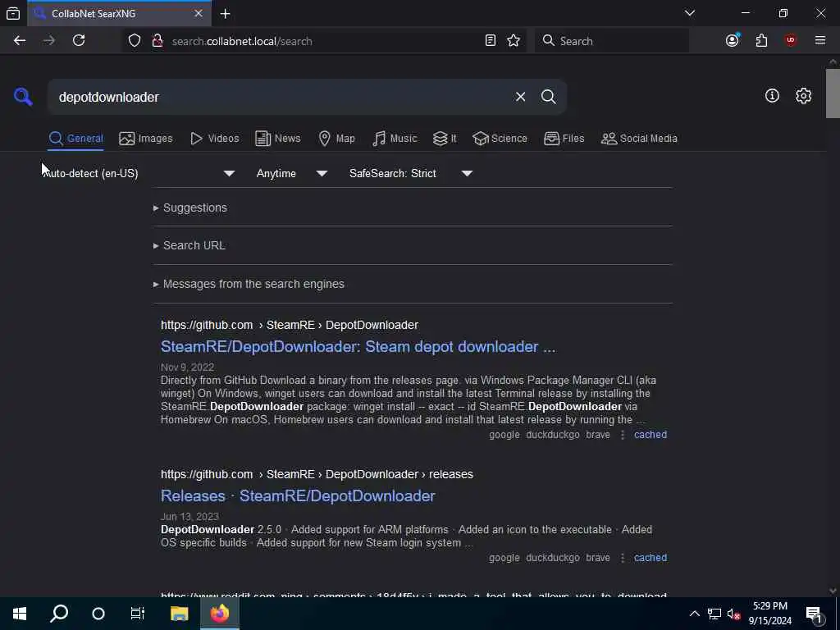Submit search with magnifier button
Viewport: 840px width, 630px height.
pyautogui.click(x=548, y=97)
